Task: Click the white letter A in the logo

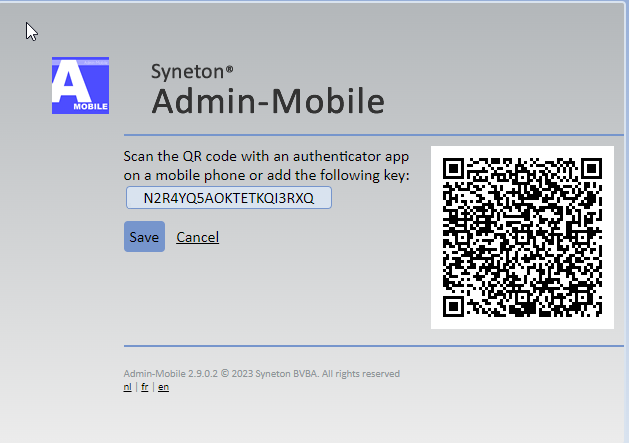Action: tap(75, 80)
